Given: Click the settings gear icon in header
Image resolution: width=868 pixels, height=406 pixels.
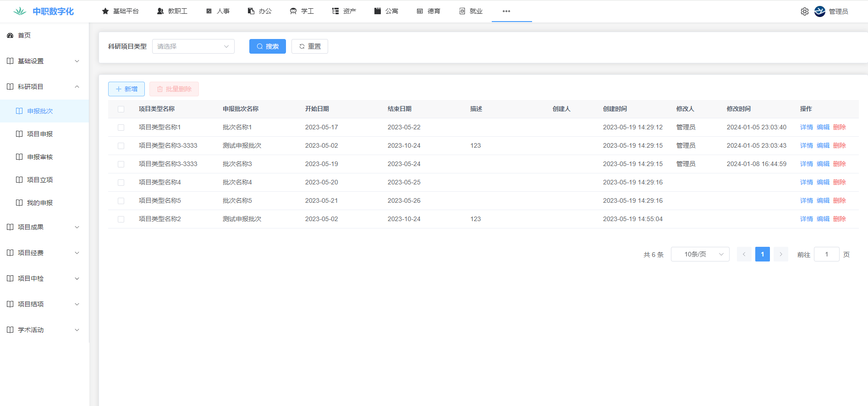Looking at the screenshot, I should pyautogui.click(x=804, y=11).
